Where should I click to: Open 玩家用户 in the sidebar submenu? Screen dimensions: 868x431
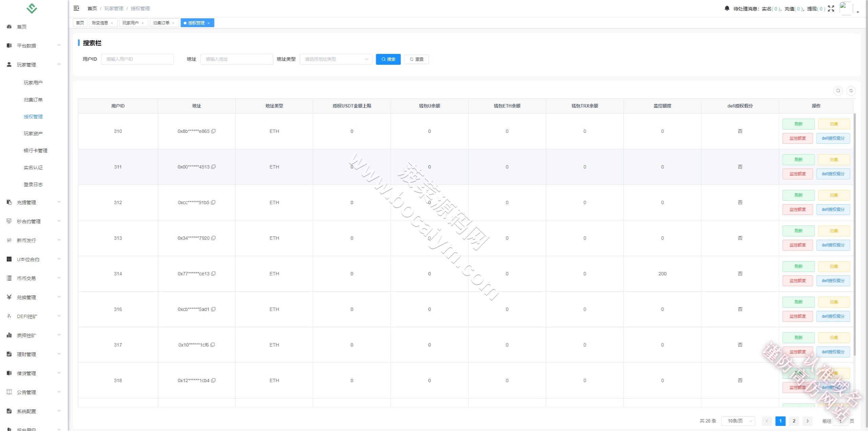33,82
